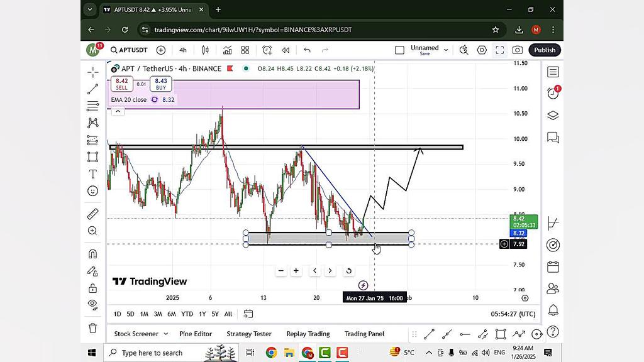Activate the zoom in tool
Image resolution: width=644 pixels, height=362 pixels.
tap(93, 231)
